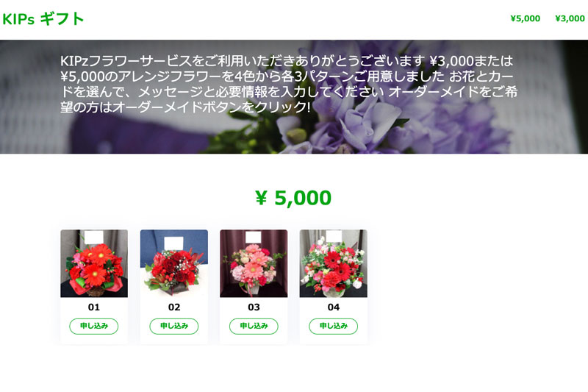Select pink gerbera arrangement 03 thumbnail
Image resolution: width=588 pixels, height=392 pixels.
254,263
